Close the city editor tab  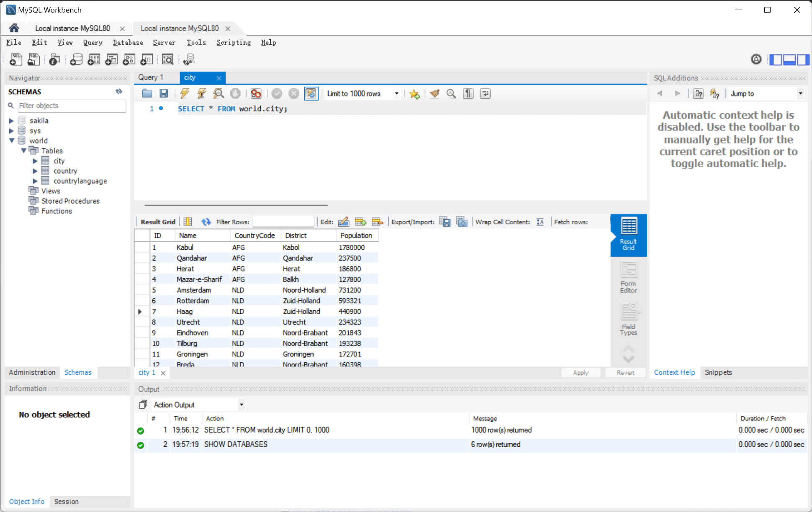tap(218, 78)
